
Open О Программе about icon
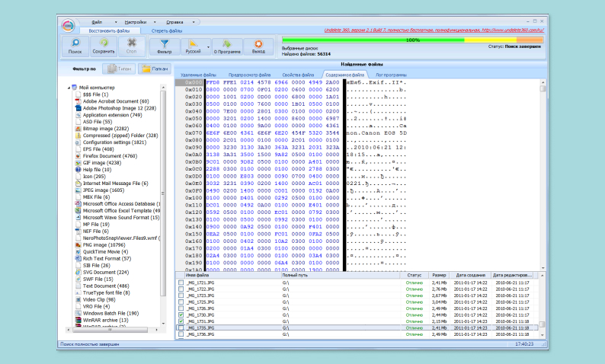pyautogui.click(x=227, y=43)
